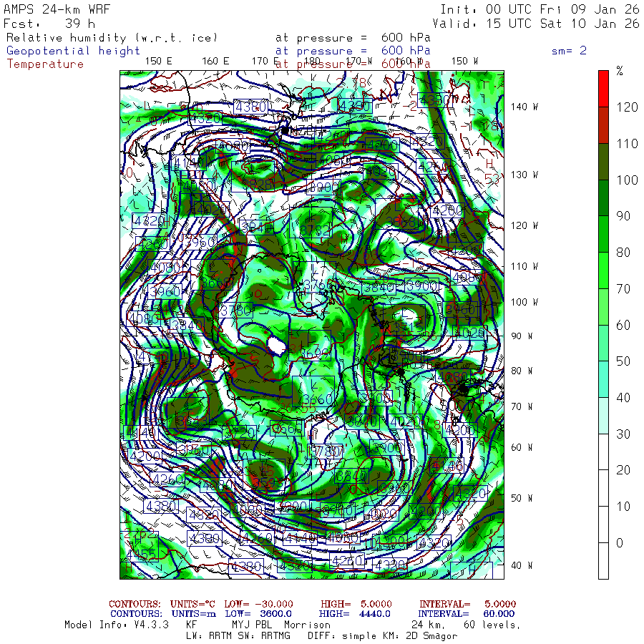The height and width of the screenshot is (644, 644).
Task: Click the '3782' contour label on the map
Action: (x=315, y=230)
